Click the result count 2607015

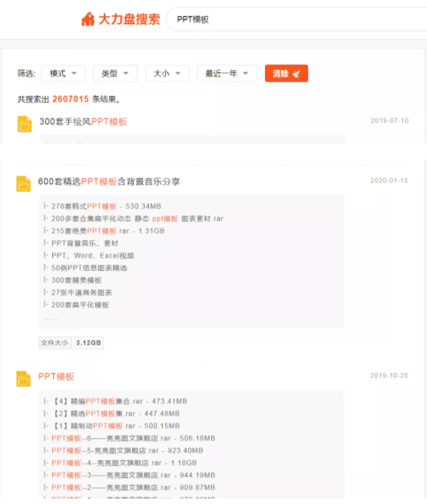[71, 99]
